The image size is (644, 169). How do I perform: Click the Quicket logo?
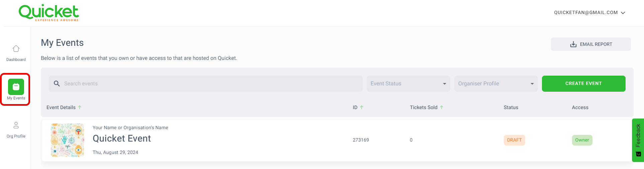pyautogui.click(x=49, y=13)
